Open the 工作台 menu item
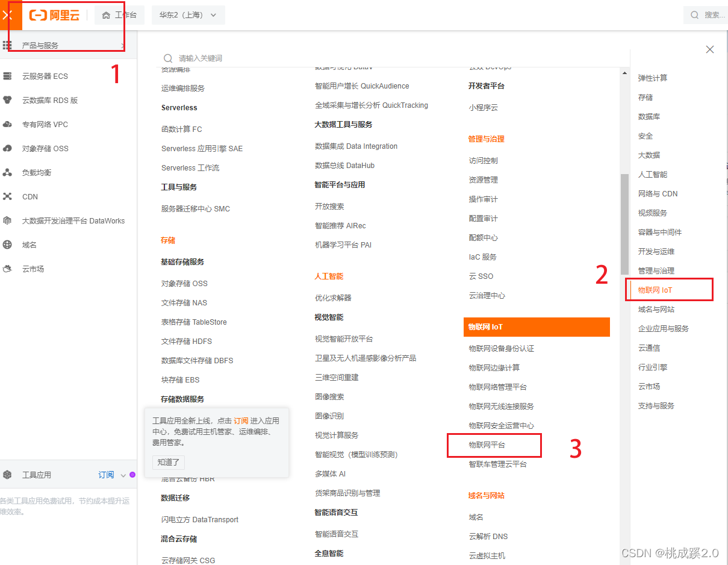 [119, 15]
